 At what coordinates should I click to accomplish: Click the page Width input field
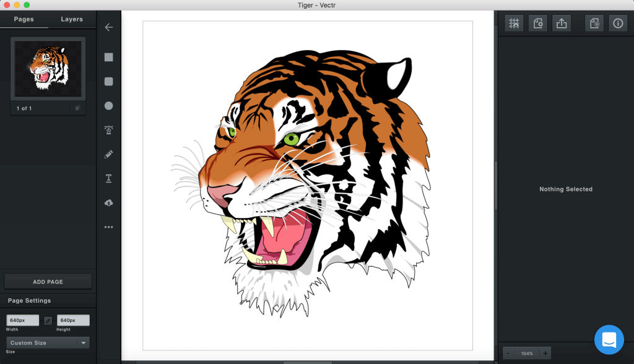23,321
